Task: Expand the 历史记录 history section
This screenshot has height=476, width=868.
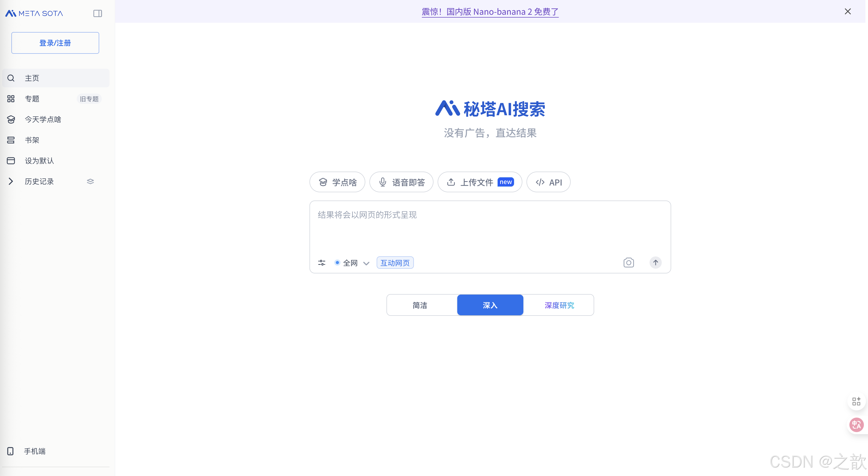Action: click(10, 181)
